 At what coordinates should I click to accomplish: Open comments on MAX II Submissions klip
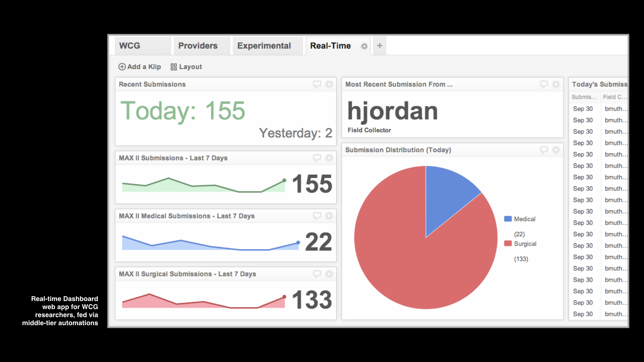pos(317,158)
